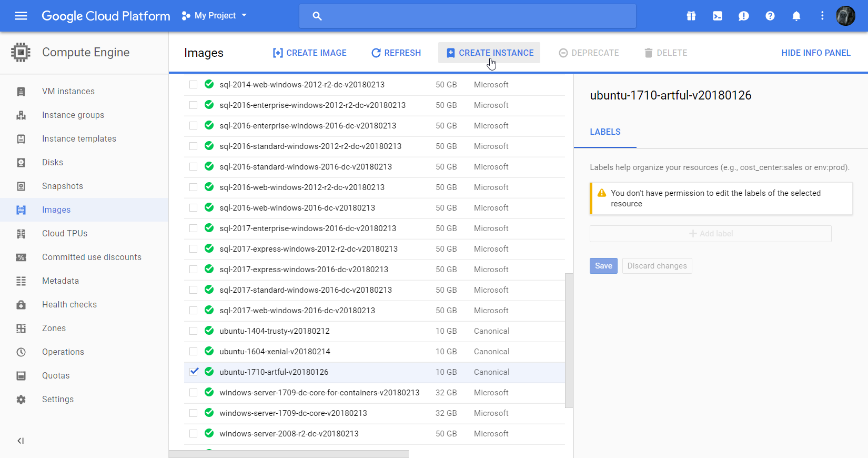This screenshot has height=458, width=868.
Task: Click the search magnifier icon
Action: click(317, 16)
